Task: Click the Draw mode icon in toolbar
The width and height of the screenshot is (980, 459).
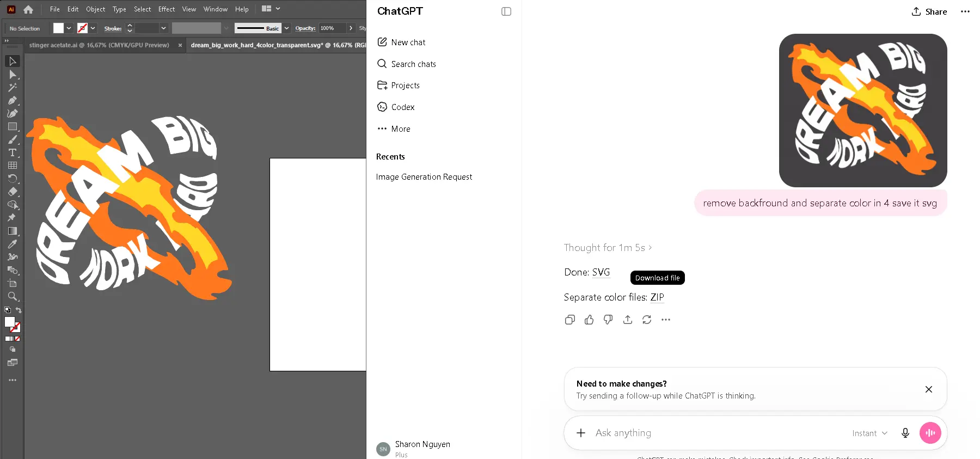Action: (x=13, y=350)
